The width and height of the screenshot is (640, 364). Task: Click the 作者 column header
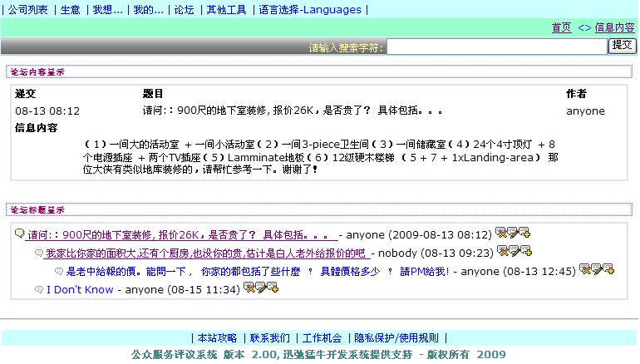576,94
